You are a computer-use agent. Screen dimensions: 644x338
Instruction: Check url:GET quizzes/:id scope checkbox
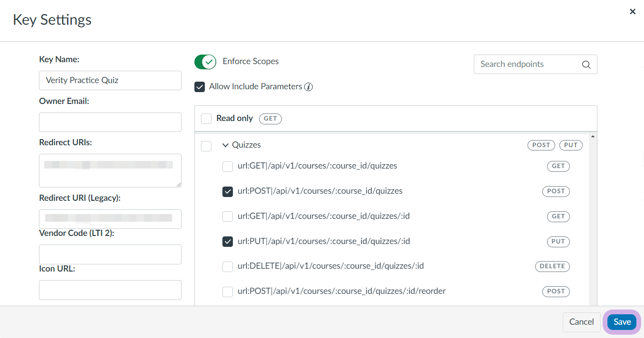click(x=228, y=216)
